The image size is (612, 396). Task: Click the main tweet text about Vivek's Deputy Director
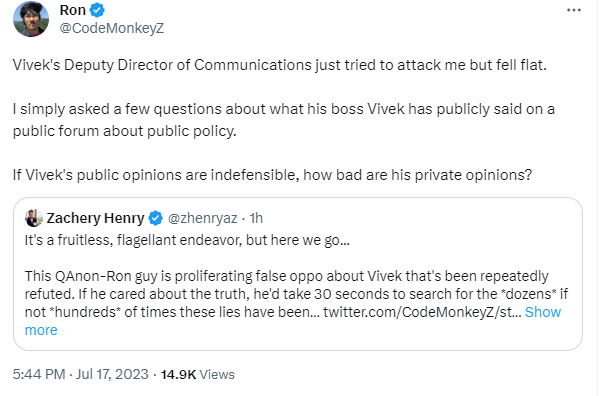tap(279, 65)
